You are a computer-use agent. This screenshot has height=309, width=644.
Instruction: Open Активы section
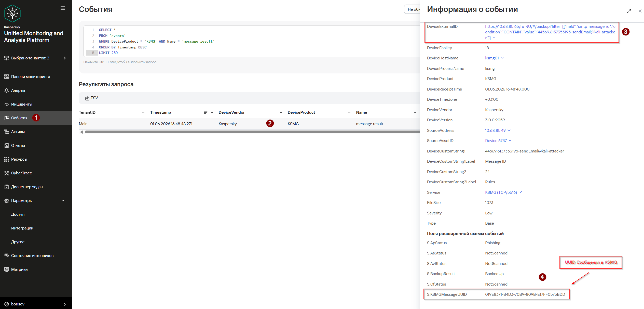(x=18, y=132)
